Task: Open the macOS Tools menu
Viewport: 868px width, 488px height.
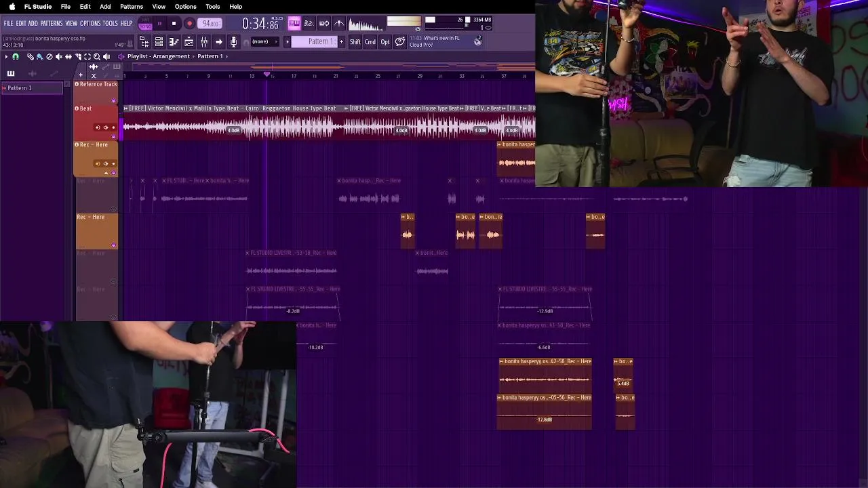Action: 212,7
